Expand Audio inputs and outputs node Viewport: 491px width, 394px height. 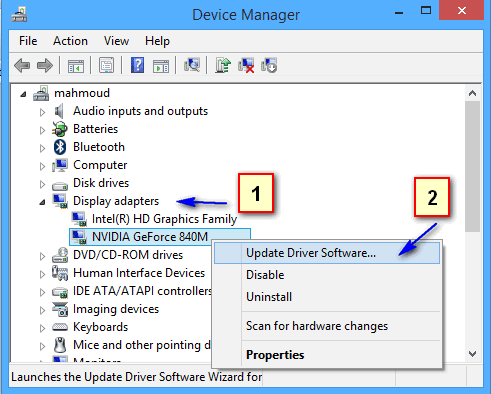42,112
